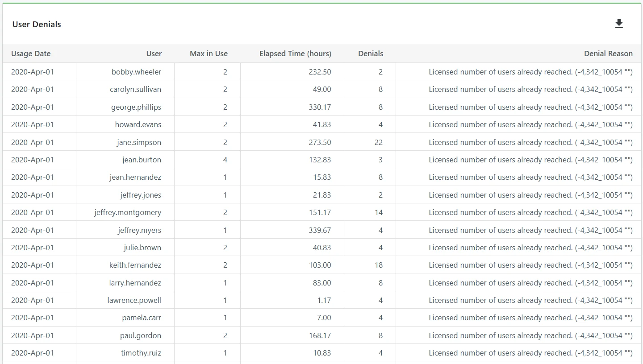Image resolution: width=643 pixels, height=364 pixels.
Task: Select user pamela.carr
Action: (142, 318)
